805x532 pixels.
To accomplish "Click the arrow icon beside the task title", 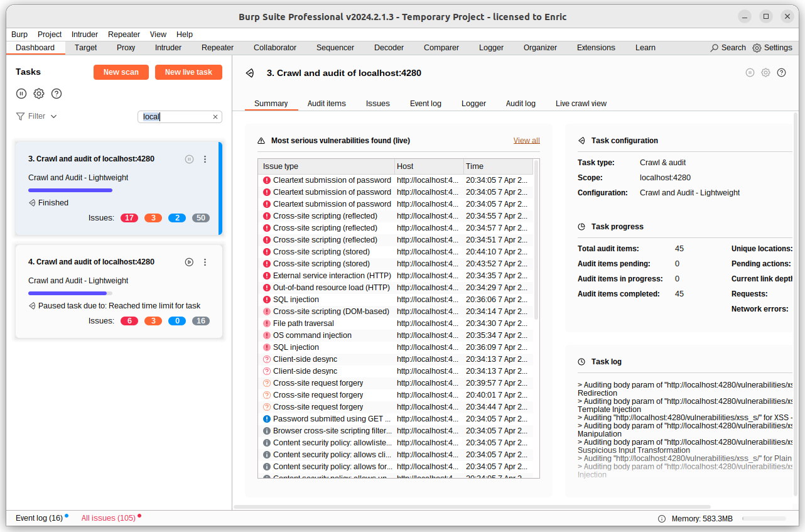I will (x=249, y=72).
